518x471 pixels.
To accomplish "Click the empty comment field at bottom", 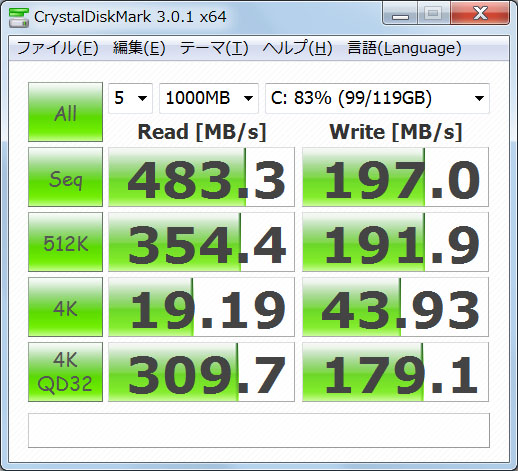I will pyautogui.click(x=259, y=430).
